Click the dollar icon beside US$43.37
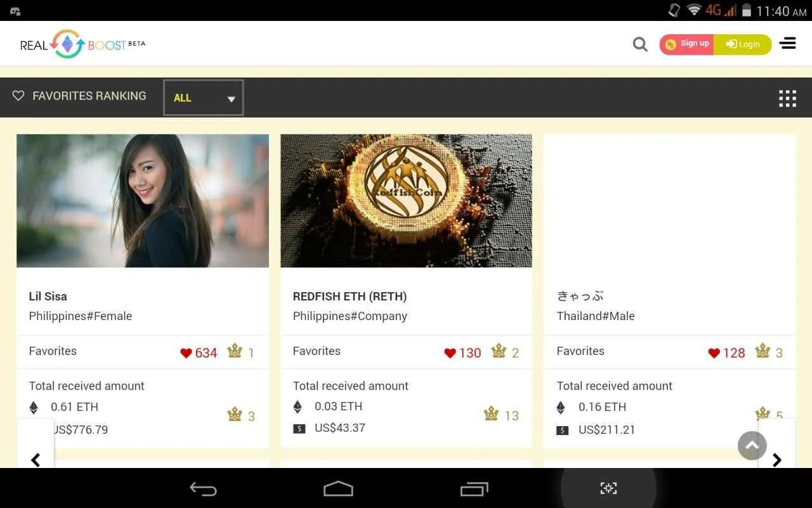This screenshot has height=508, width=812. pyautogui.click(x=299, y=429)
